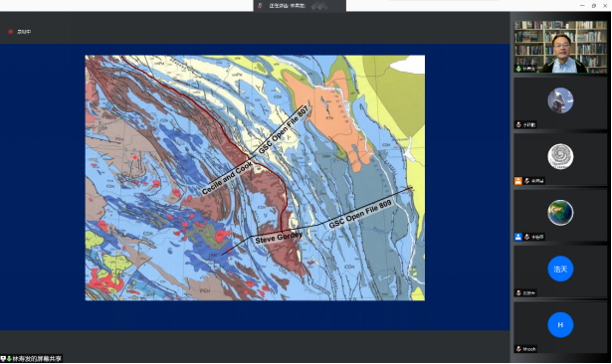Click the muted mic icon on the 浩天 avatar tile
The width and height of the screenshot is (612, 364).
(x=518, y=293)
